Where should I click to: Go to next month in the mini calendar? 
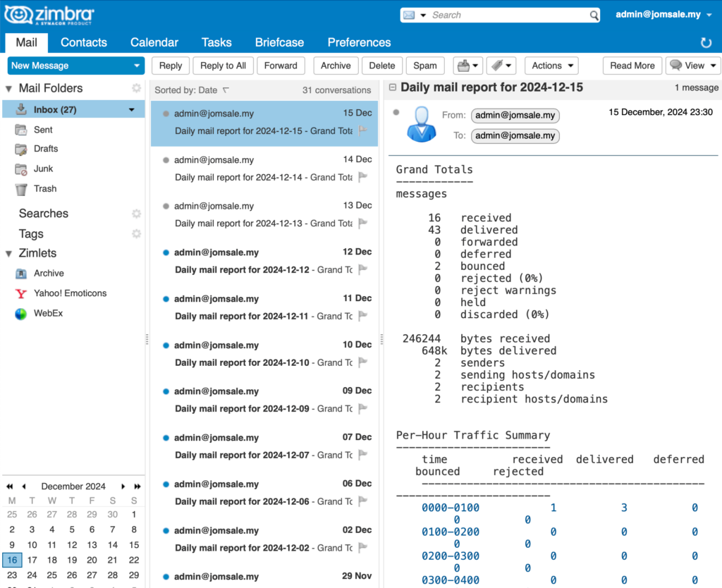point(123,486)
